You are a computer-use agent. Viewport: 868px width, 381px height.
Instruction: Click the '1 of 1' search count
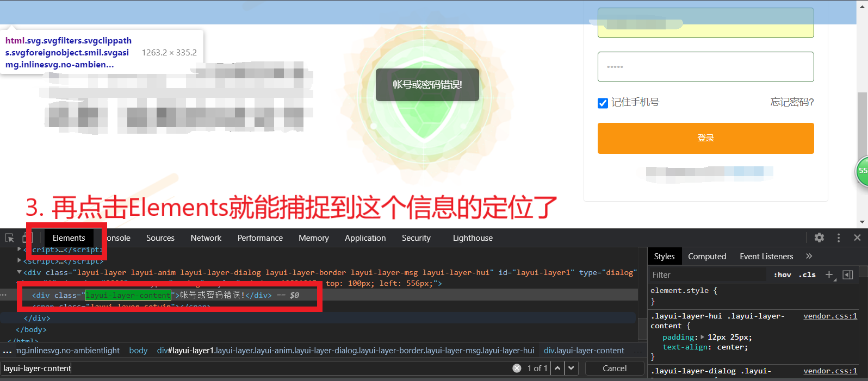(537, 368)
